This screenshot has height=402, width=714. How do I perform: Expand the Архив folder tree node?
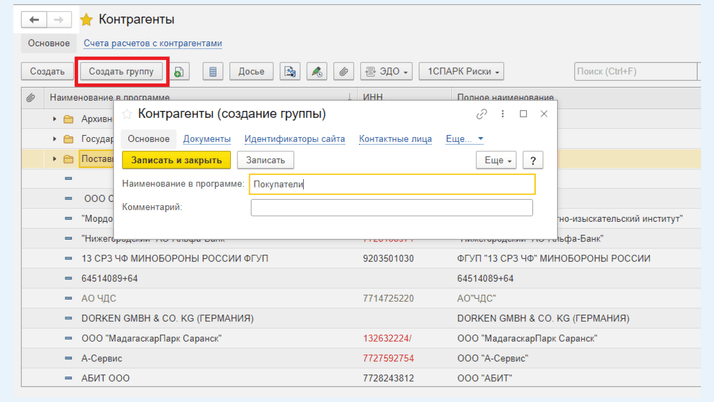[55, 119]
